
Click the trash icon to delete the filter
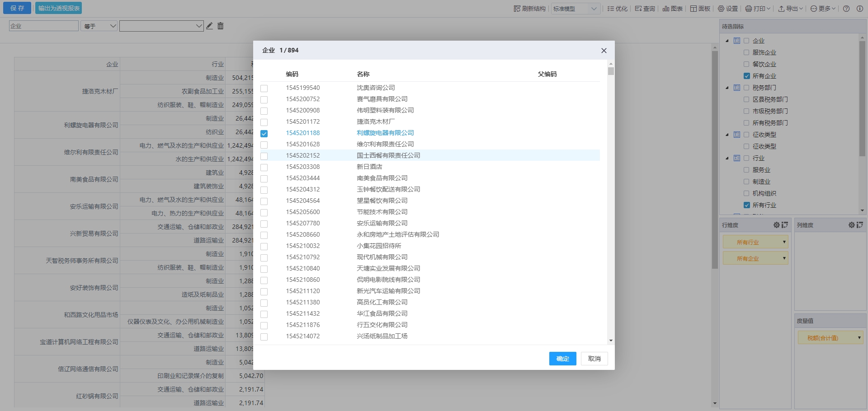[221, 26]
